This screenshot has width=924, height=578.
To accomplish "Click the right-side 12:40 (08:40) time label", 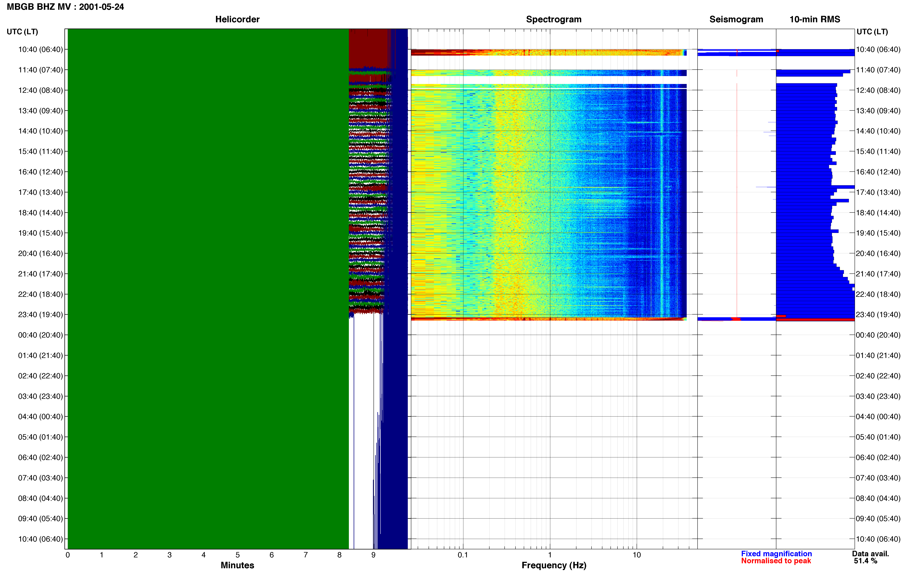I will point(878,90).
